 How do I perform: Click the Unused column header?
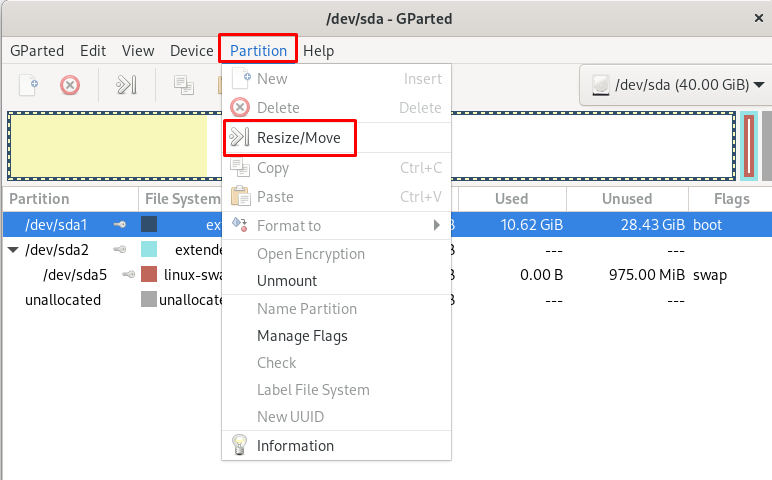click(x=627, y=199)
